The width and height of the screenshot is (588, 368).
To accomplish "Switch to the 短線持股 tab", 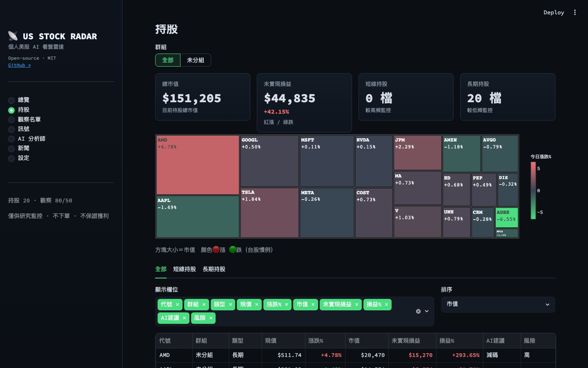I will tap(185, 269).
